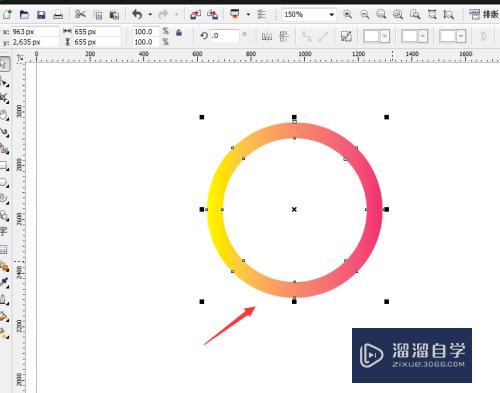Select the Ellipse tool in toolbox
Screen dimensions: 500x393
coord(4,183)
